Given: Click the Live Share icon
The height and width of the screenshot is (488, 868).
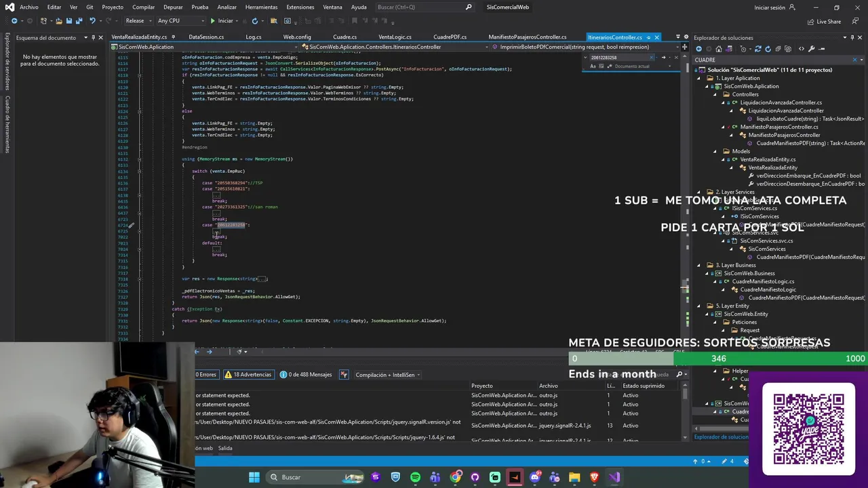Looking at the screenshot, I should [x=823, y=21].
